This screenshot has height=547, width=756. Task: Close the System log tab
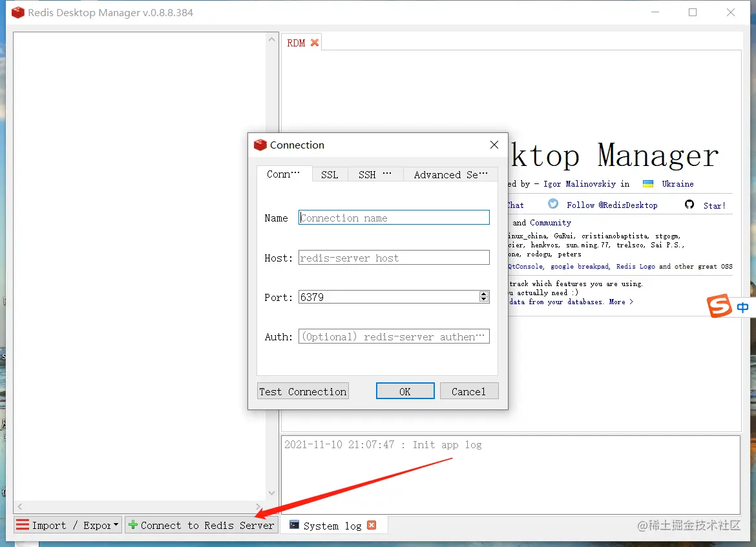[x=372, y=525]
